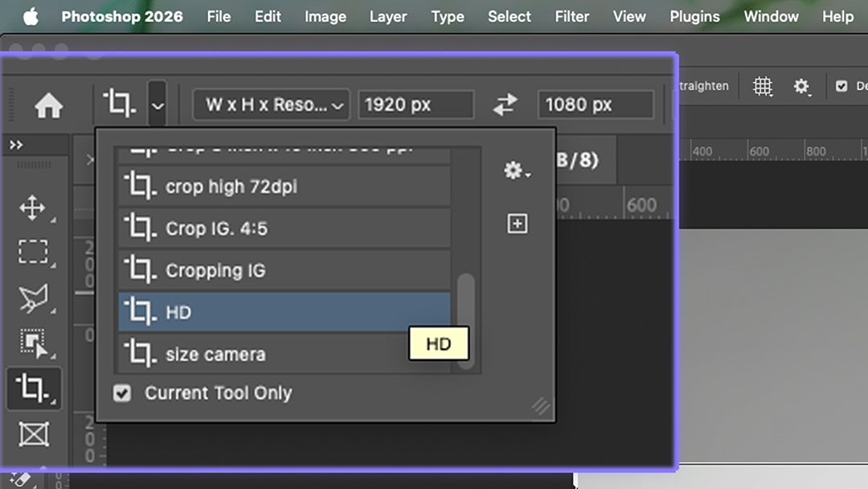Click the preset list scrollbar thumb

[466, 321]
